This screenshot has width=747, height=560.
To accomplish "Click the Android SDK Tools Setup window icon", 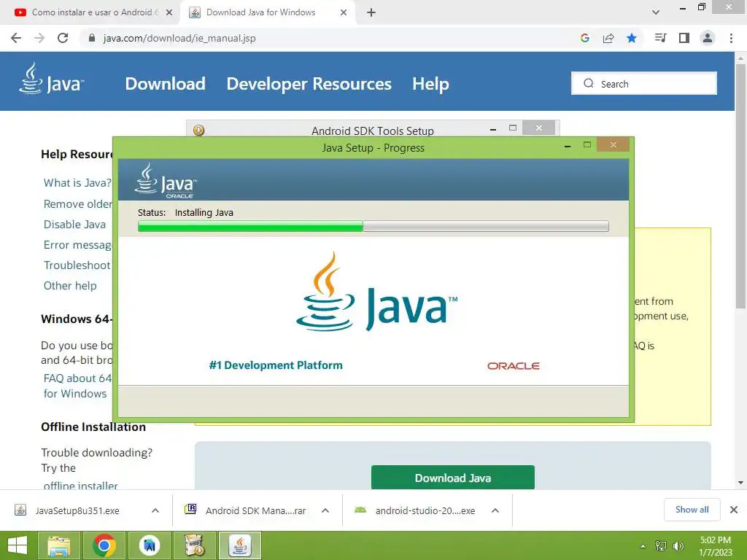I will [198, 130].
